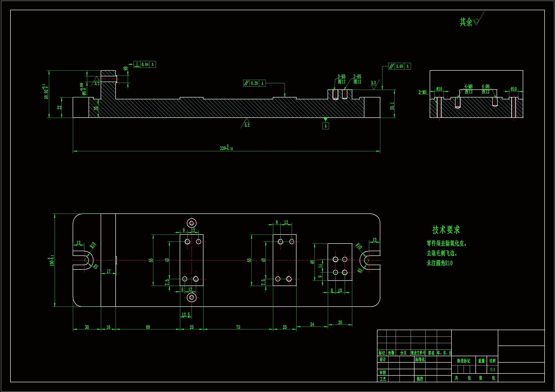Click the perpendicularity symbol in the 0.04 A frame
The image size is (555, 392).
point(137,65)
